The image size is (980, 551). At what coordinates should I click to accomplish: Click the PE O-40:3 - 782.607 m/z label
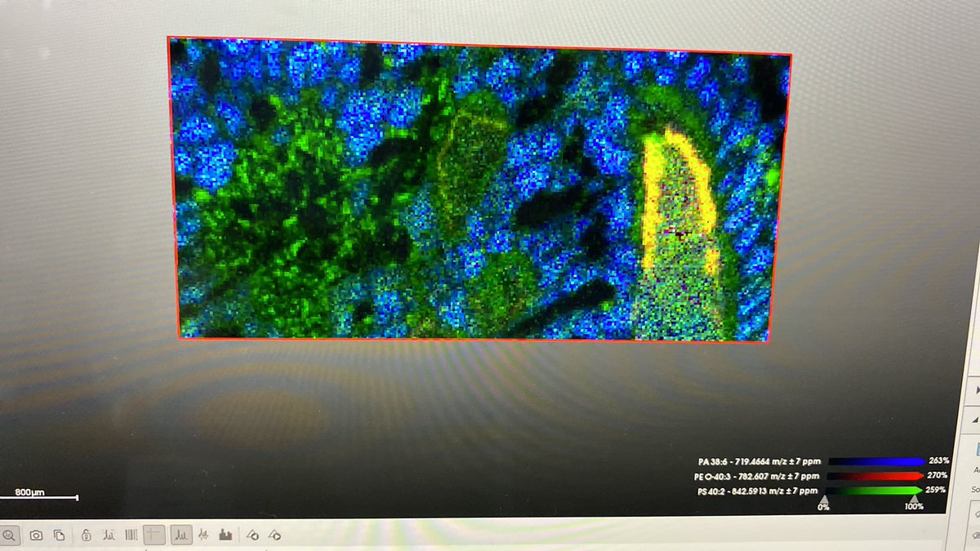click(756, 477)
